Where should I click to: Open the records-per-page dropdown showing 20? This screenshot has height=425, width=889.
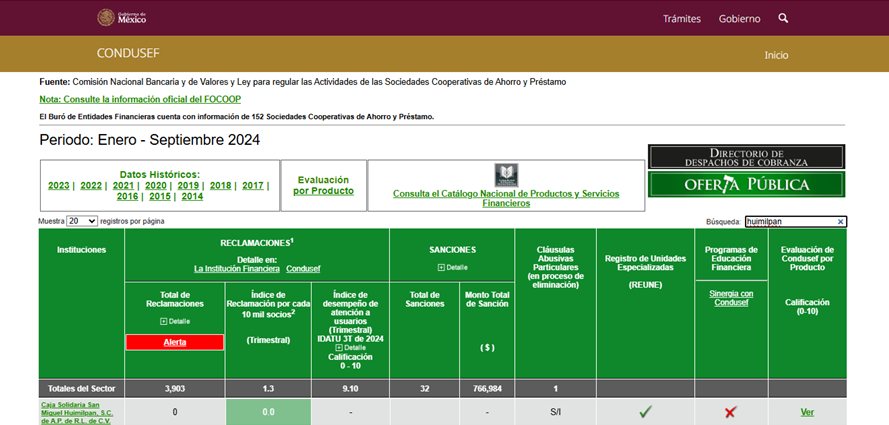coord(82,221)
